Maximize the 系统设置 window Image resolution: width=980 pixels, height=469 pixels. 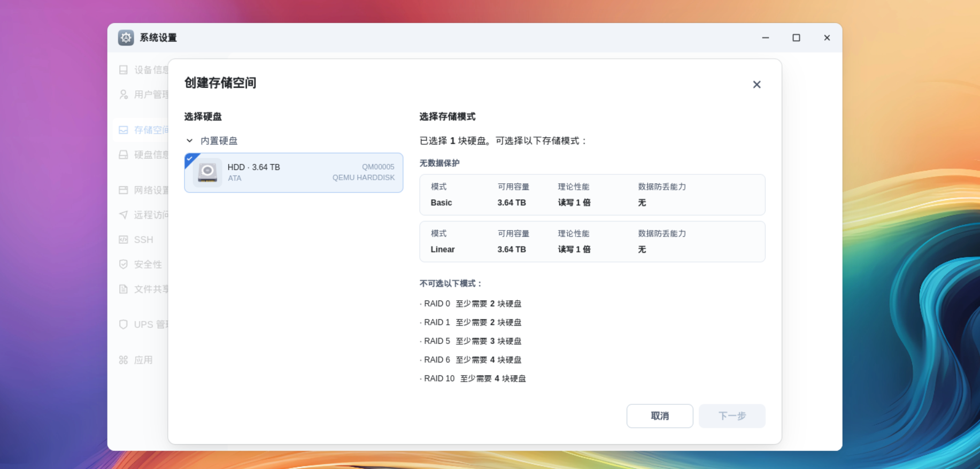tap(796, 37)
